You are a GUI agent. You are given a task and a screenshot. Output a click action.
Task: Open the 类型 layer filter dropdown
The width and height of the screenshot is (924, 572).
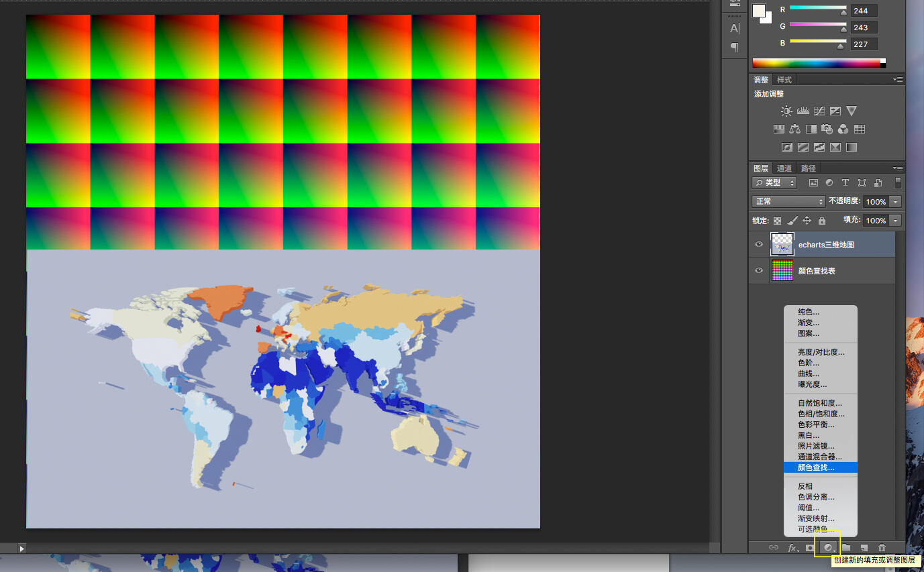click(x=774, y=182)
